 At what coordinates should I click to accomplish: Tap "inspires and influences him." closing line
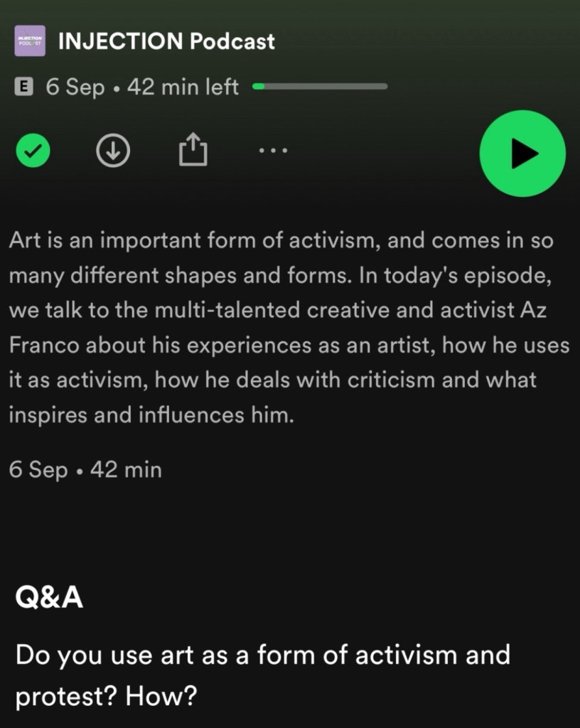(x=151, y=415)
